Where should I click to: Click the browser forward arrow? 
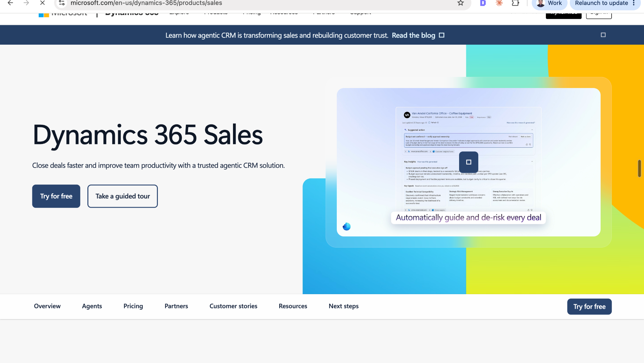pos(26,3)
